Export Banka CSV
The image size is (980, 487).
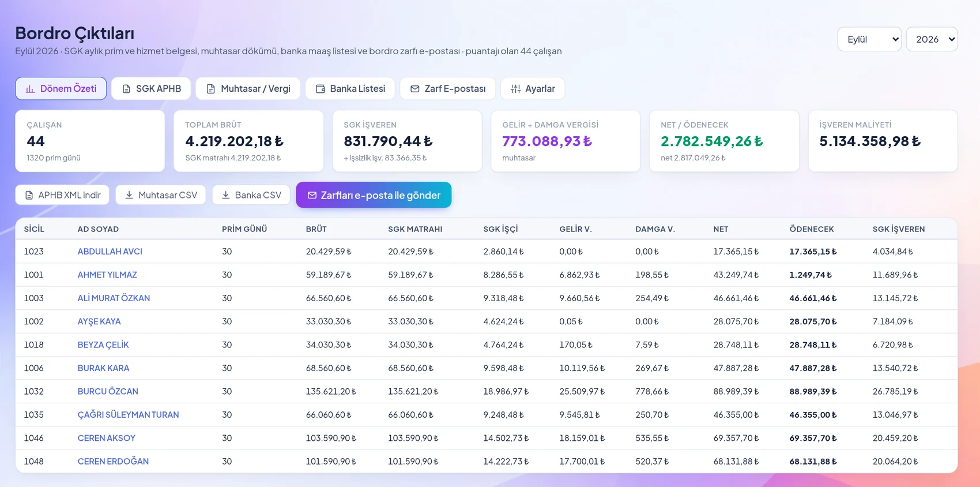[251, 195]
